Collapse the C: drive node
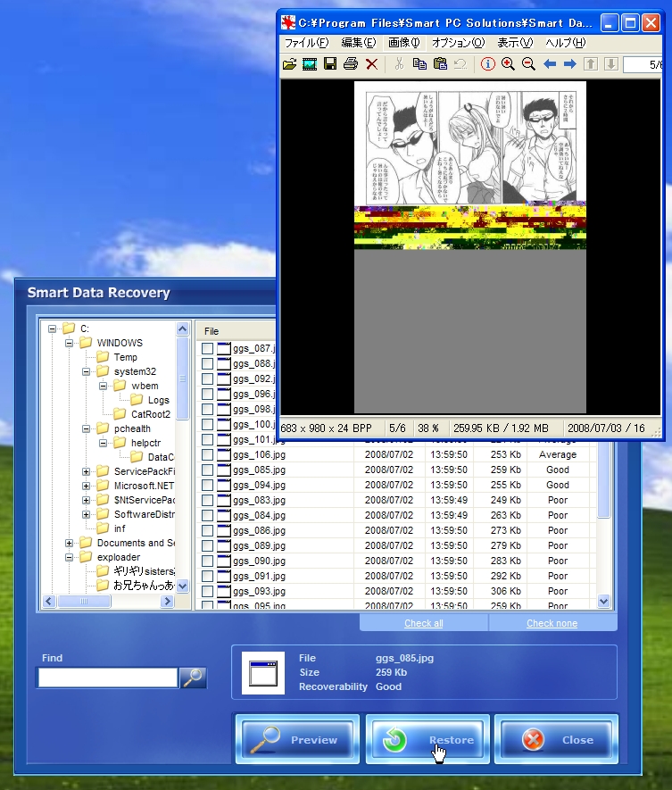This screenshot has width=672, height=790. point(53,328)
